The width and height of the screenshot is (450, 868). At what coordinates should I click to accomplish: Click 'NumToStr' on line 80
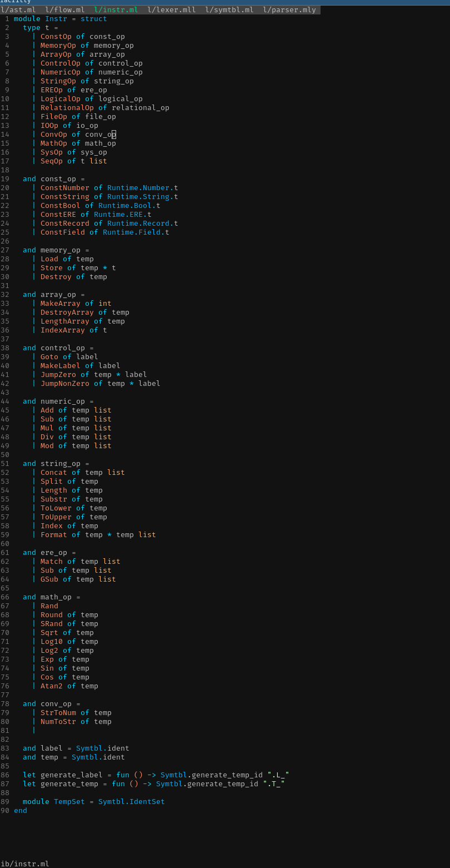58,722
